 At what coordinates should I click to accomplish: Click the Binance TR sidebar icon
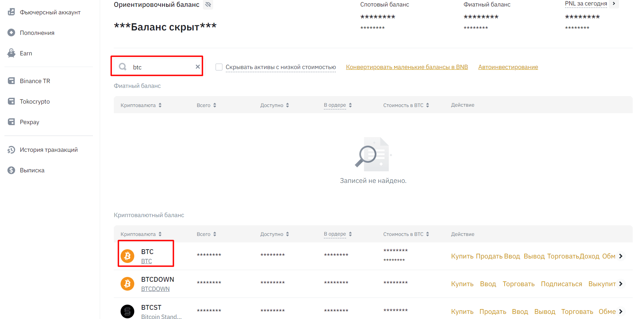[x=11, y=81]
